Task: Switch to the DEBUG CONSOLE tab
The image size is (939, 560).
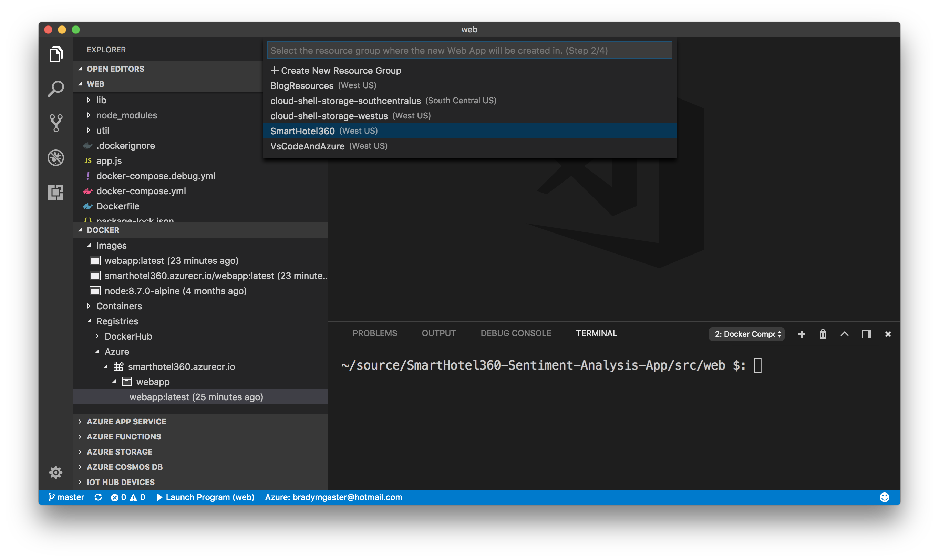Action: point(516,333)
